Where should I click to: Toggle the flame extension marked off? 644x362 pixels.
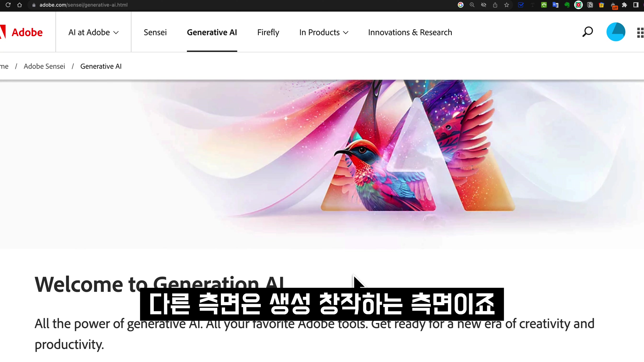(614, 6)
